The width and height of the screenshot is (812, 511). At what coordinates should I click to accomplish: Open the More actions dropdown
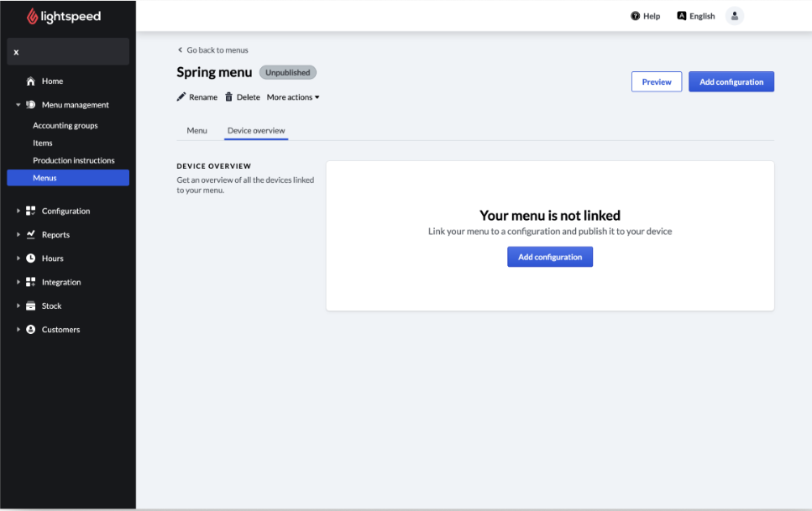pos(293,97)
